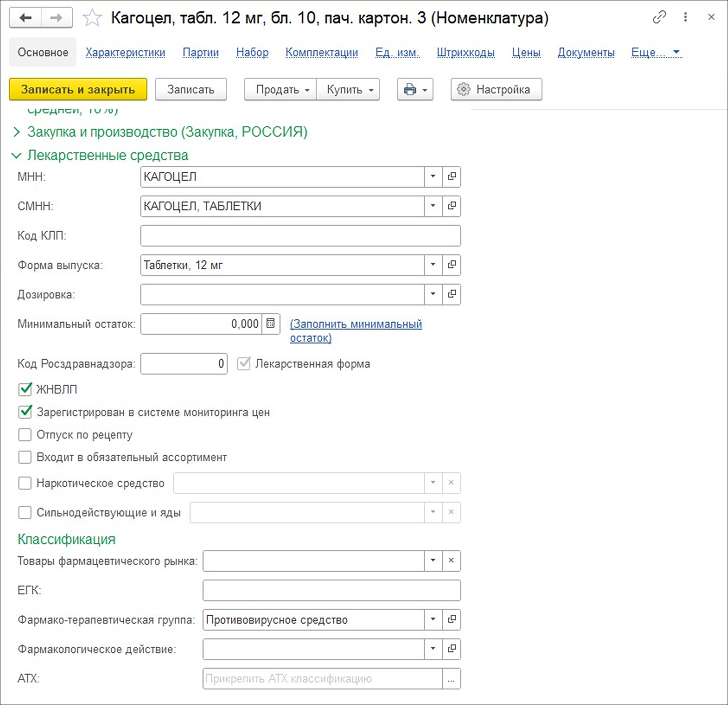The height and width of the screenshot is (705, 728).
Task: Open calculator for Минимальный остаток field
Action: [x=271, y=324]
